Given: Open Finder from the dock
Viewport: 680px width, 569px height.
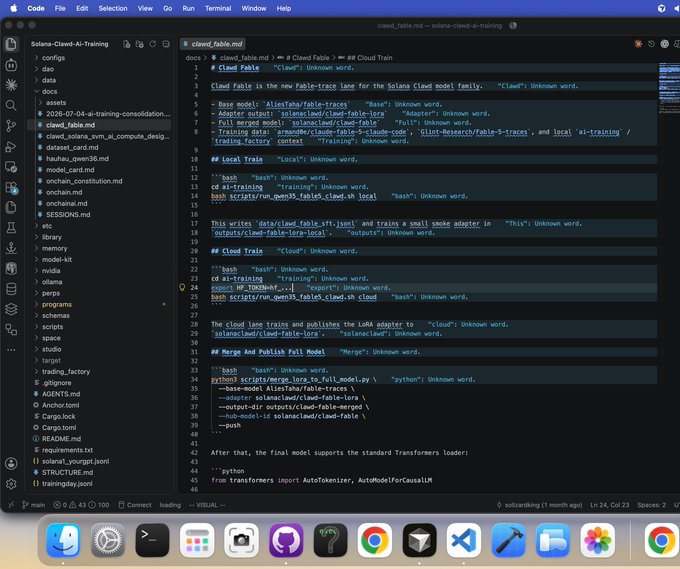Looking at the screenshot, I should (x=63, y=540).
